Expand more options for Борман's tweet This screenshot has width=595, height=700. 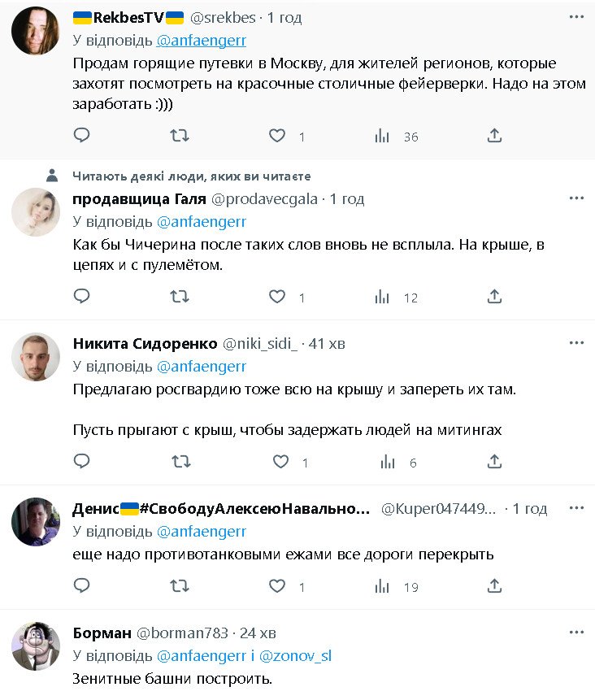[576, 632]
